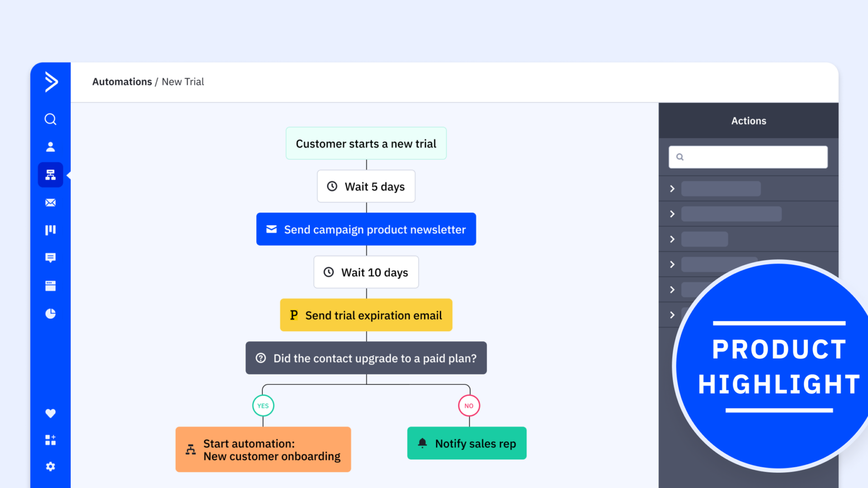The height and width of the screenshot is (488, 868).
Task: Click the heart icon in the sidebar
Action: pyautogui.click(x=50, y=413)
